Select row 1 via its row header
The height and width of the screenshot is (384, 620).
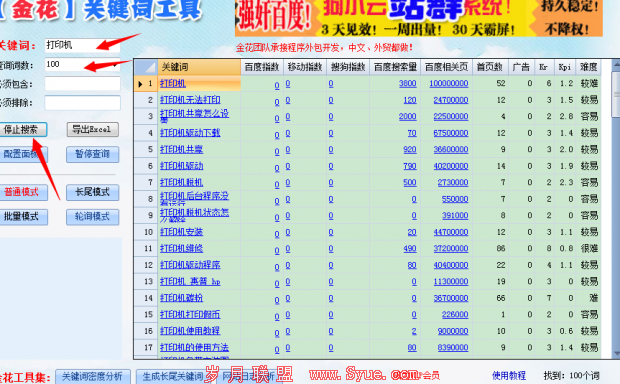tap(146, 83)
